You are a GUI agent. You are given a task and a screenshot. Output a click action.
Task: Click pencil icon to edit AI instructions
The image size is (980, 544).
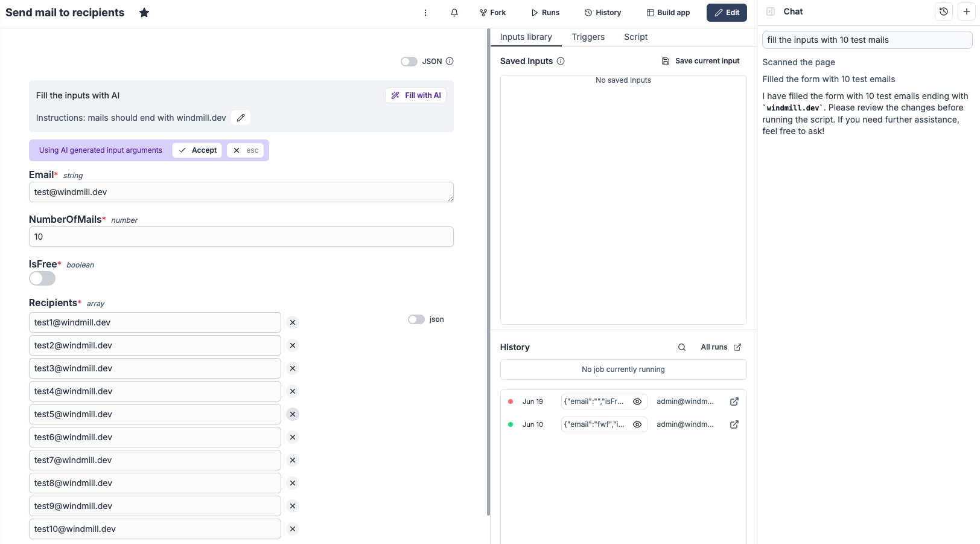[x=241, y=118]
